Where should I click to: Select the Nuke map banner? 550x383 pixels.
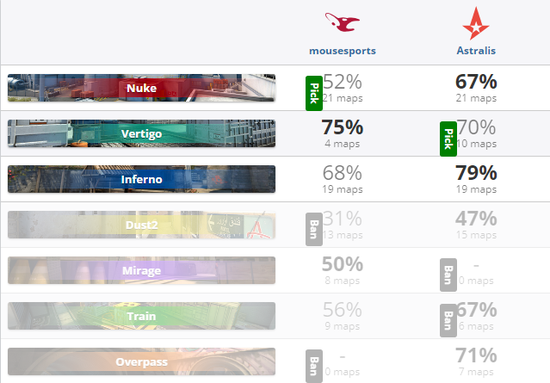[141, 88]
